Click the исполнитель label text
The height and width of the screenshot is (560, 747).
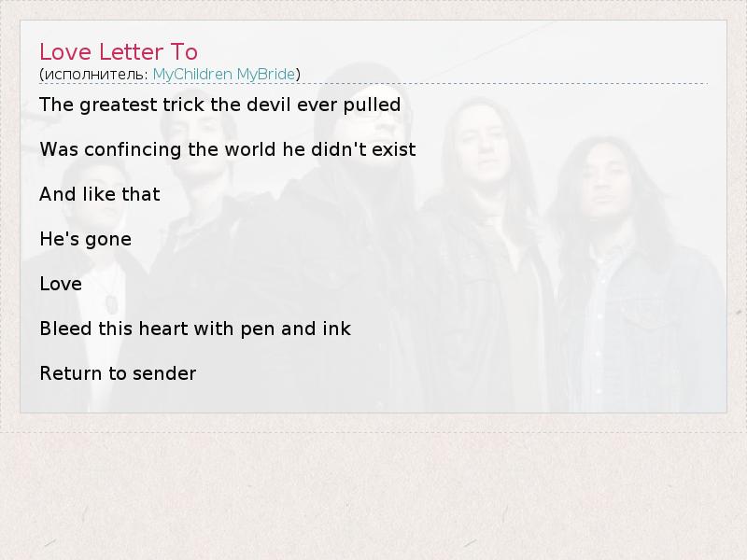(x=96, y=75)
